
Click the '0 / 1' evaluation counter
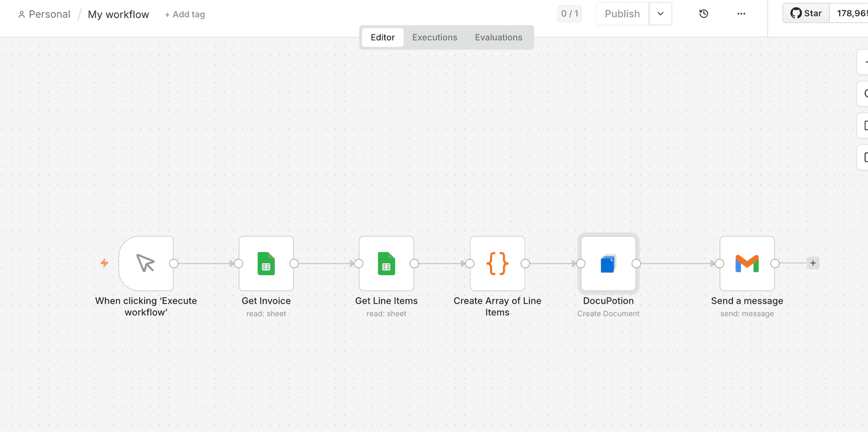569,14
